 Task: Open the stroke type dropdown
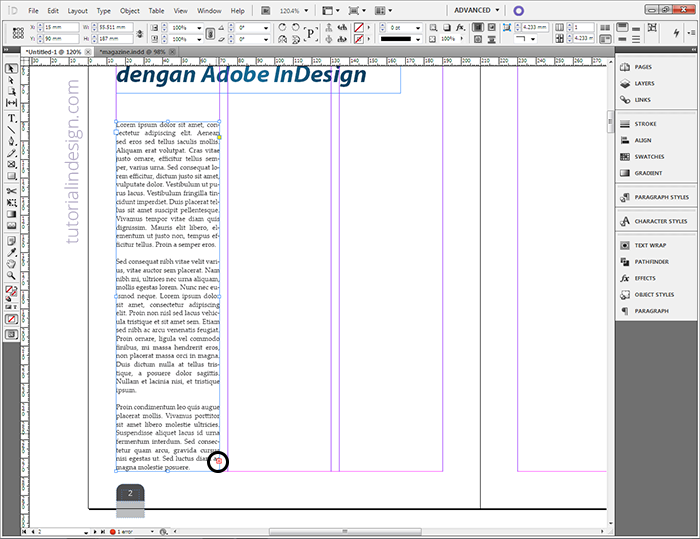[x=417, y=39]
